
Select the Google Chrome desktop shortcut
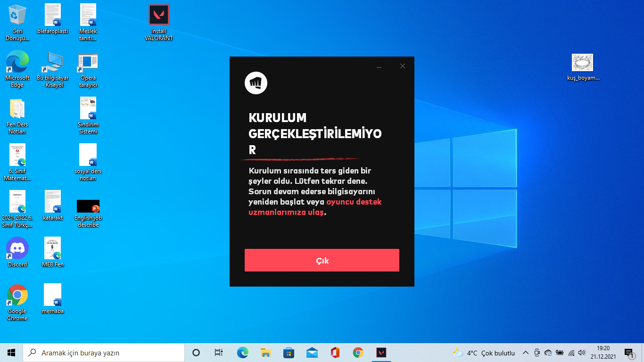point(17,303)
